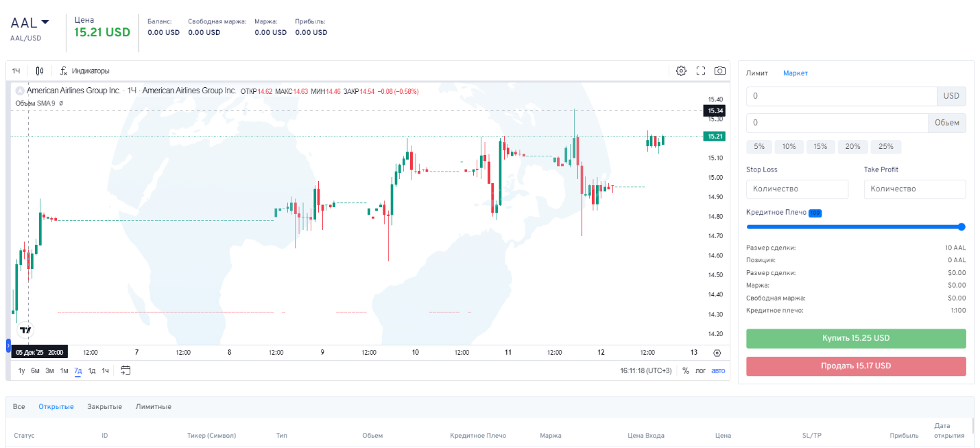
Task: Enter fullscreen chart mode
Action: (x=701, y=71)
